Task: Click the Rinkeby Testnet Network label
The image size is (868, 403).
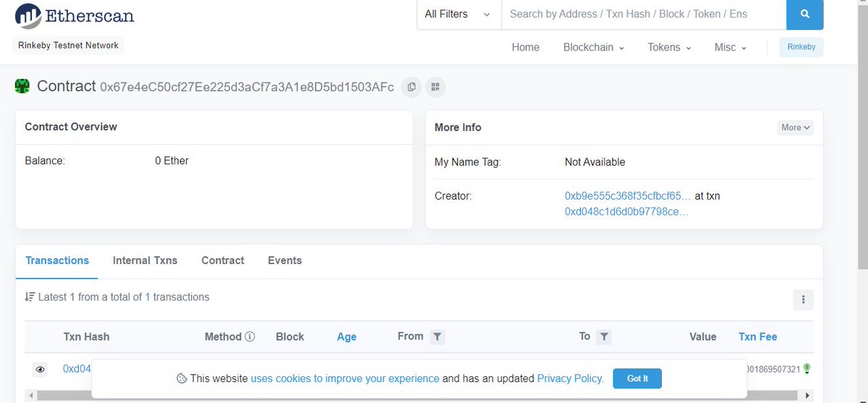Action: pos(69,46)
